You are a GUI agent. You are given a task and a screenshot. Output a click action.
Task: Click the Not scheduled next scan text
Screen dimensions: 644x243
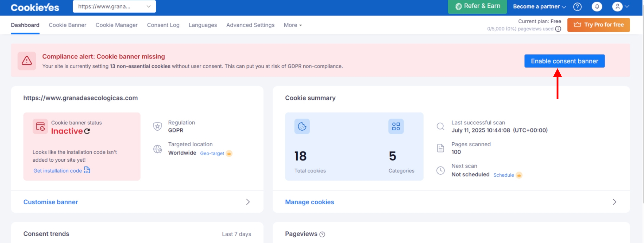tap(470, 174)
